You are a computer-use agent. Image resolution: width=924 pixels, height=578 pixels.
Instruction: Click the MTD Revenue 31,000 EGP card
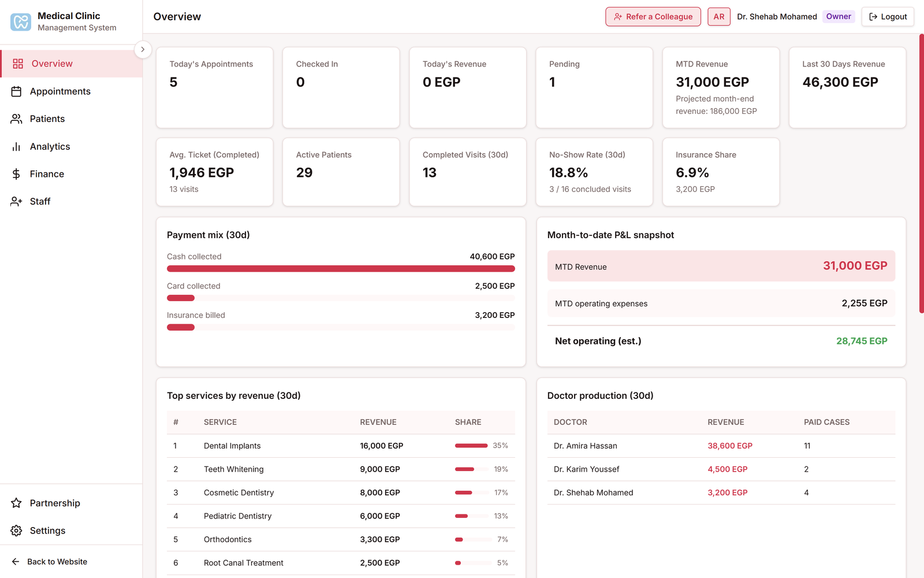pyautogui.click(x=721, y=87)
